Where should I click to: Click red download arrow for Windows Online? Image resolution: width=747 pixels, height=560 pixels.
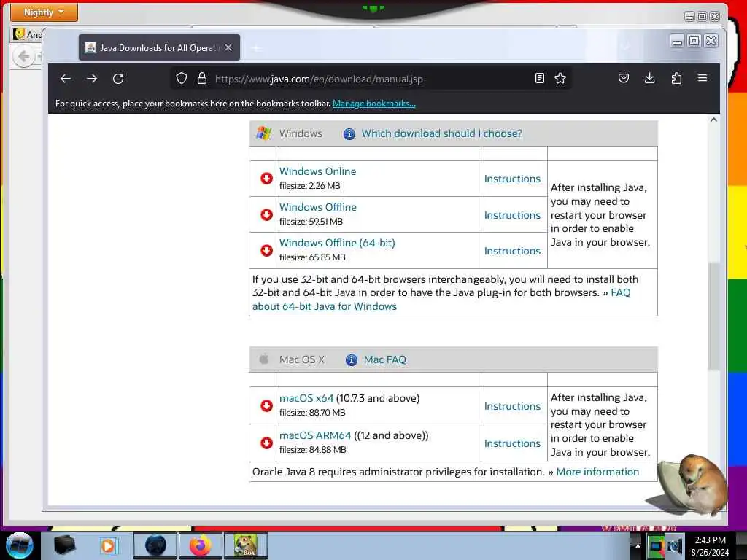[x=266, y=178]
